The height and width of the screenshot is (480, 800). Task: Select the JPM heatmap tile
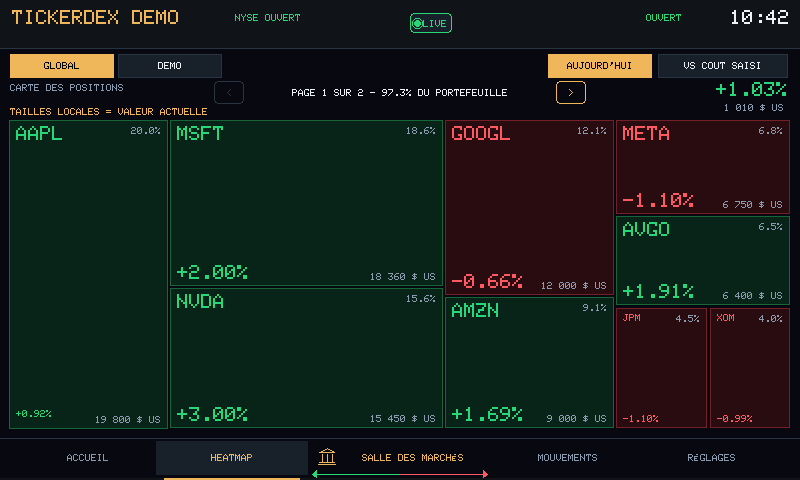coord(661,368)
